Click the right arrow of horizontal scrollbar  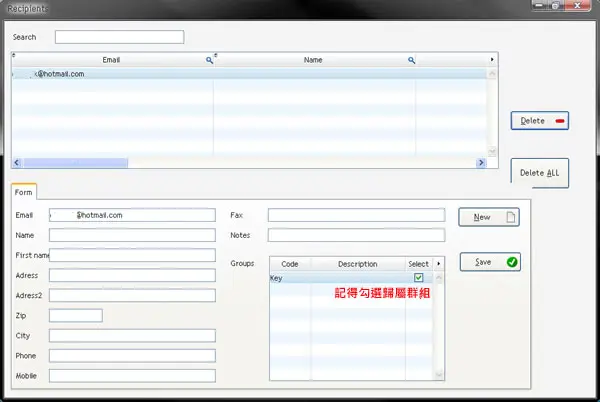481,163
